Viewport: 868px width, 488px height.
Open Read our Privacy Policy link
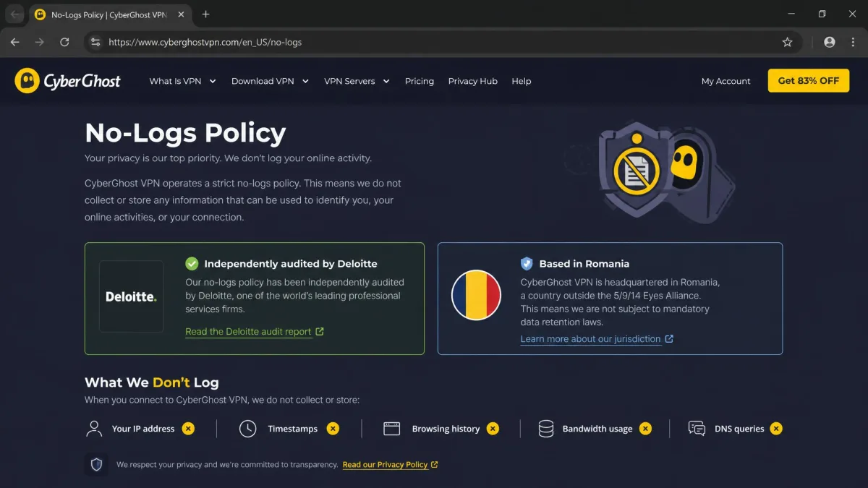pos(386,465)
